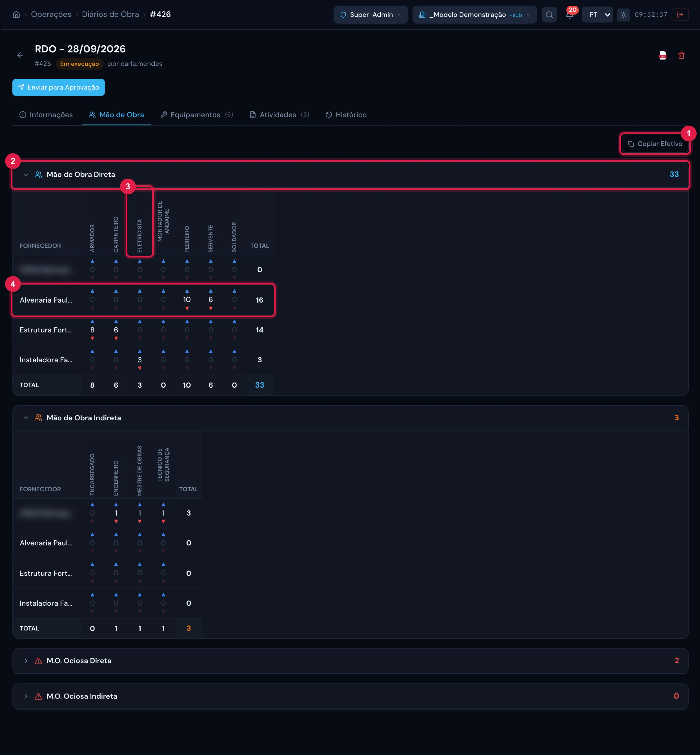Open the _Modelo Demonstração company selector

(x=474, y=15)
